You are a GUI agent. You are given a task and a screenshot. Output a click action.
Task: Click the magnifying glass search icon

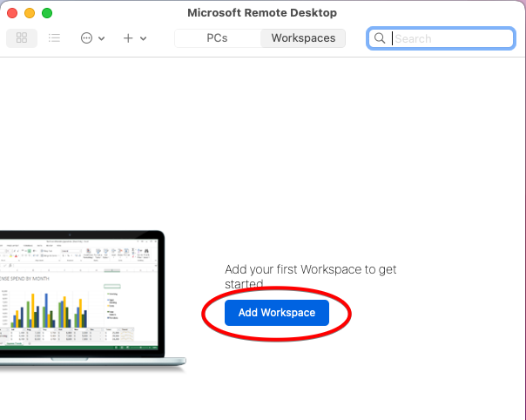380,38
